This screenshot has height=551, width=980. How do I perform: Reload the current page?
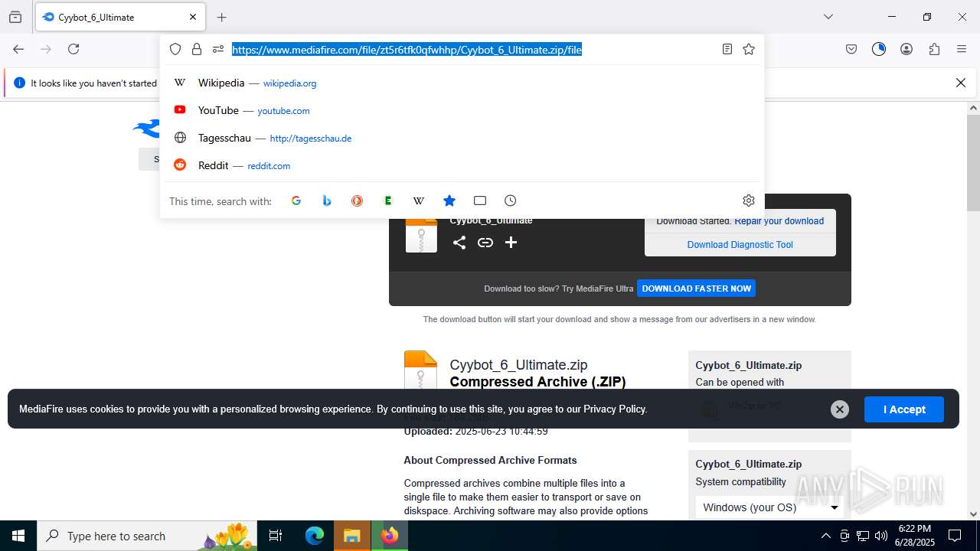coord(73,49)
